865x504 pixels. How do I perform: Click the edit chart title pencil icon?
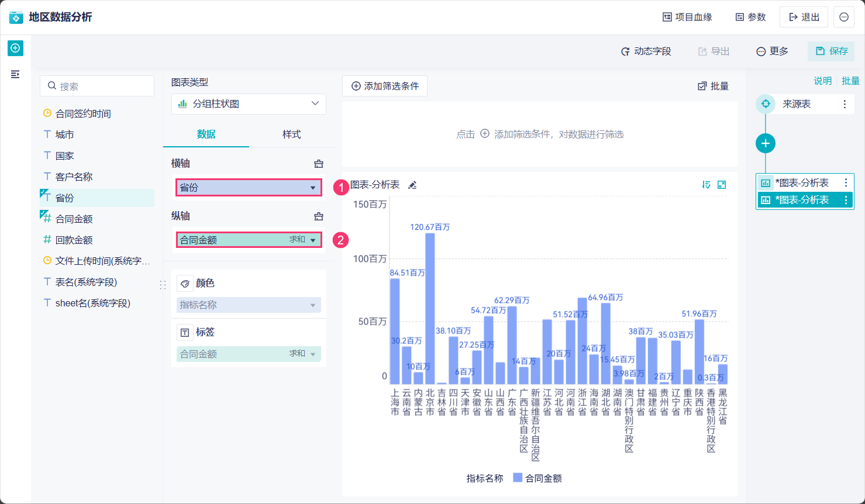[412, 185]
